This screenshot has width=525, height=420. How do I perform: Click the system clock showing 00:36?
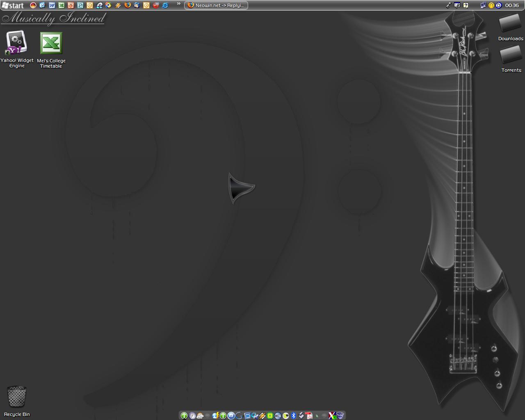coord(512,5)
